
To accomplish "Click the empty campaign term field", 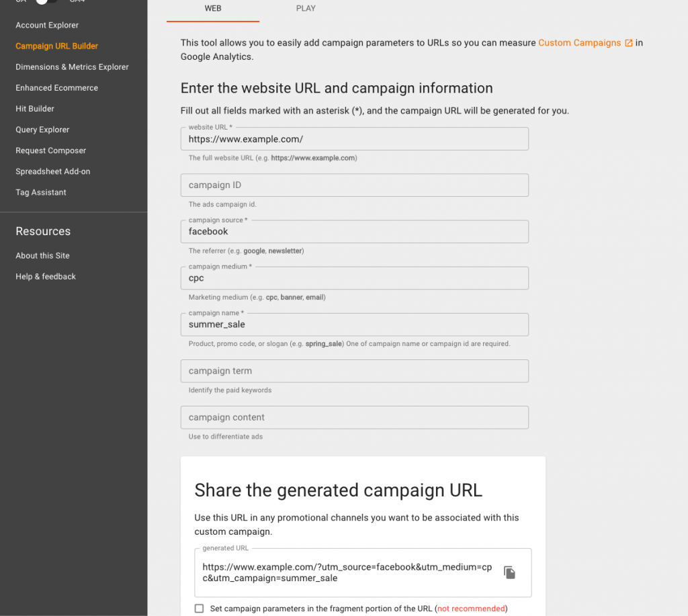I will pos(355,371).
